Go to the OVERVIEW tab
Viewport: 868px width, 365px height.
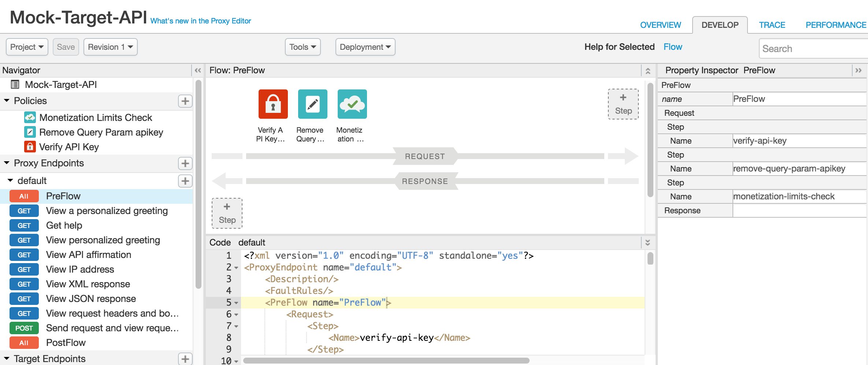click(660, 25)
